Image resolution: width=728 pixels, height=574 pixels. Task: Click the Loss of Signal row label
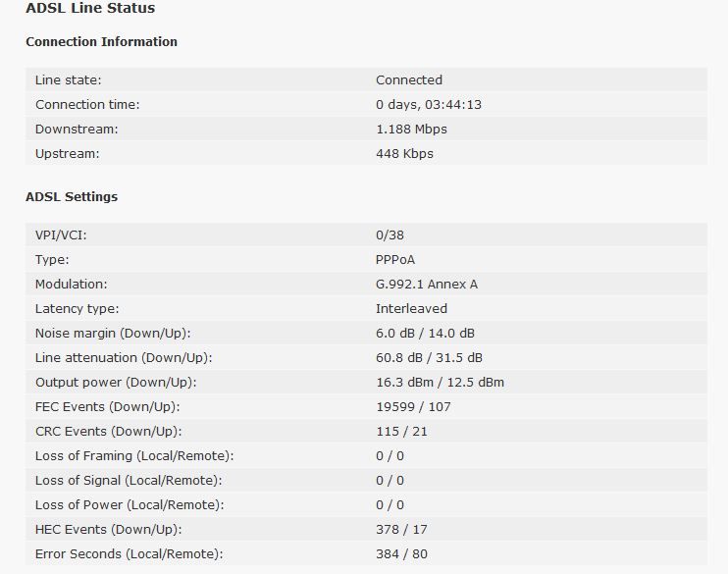tap(129, 481)
